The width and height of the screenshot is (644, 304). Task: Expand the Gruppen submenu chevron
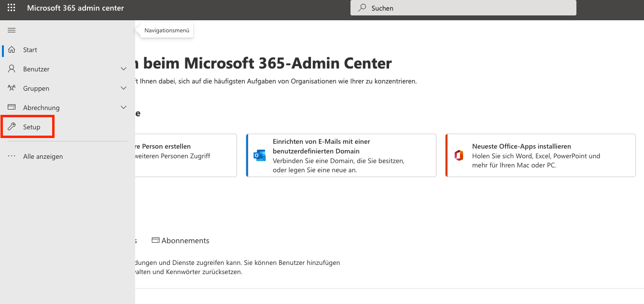[124, 88]
